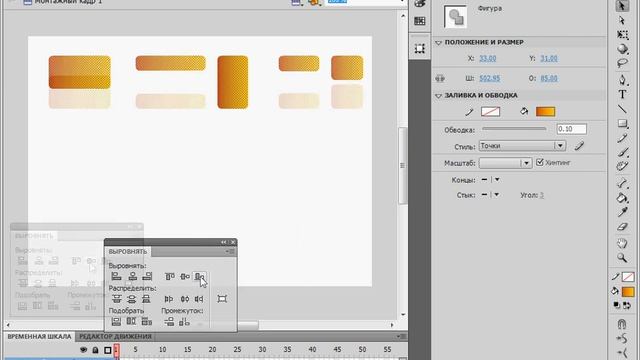The width and height of the screenshot is (640, 360).
Task: Click the Smooth option icon in toolbar
Action: click(x=622, y=338)
